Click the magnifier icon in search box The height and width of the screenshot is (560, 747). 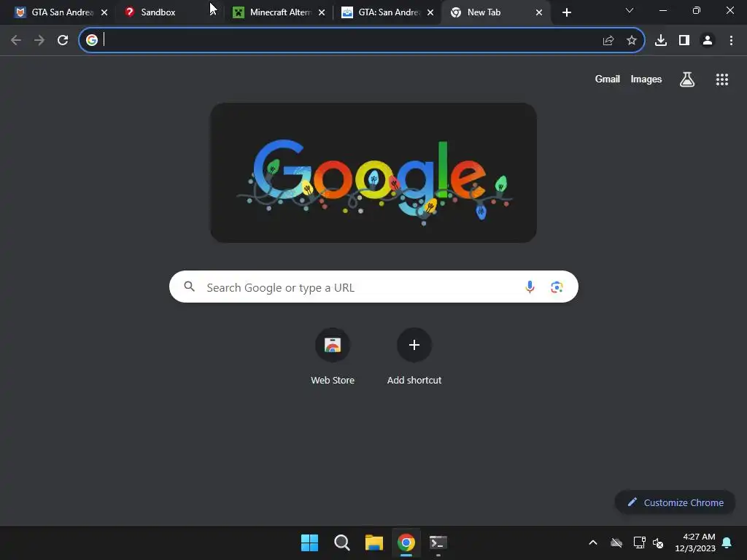189,286
